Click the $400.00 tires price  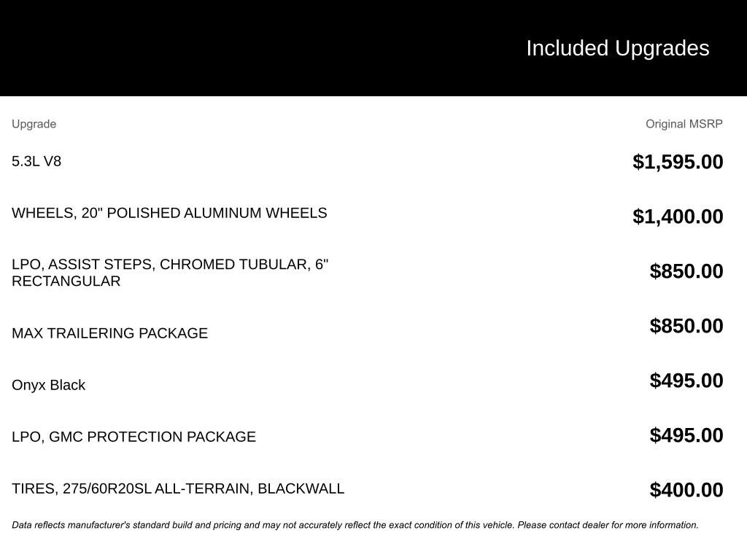686,490
